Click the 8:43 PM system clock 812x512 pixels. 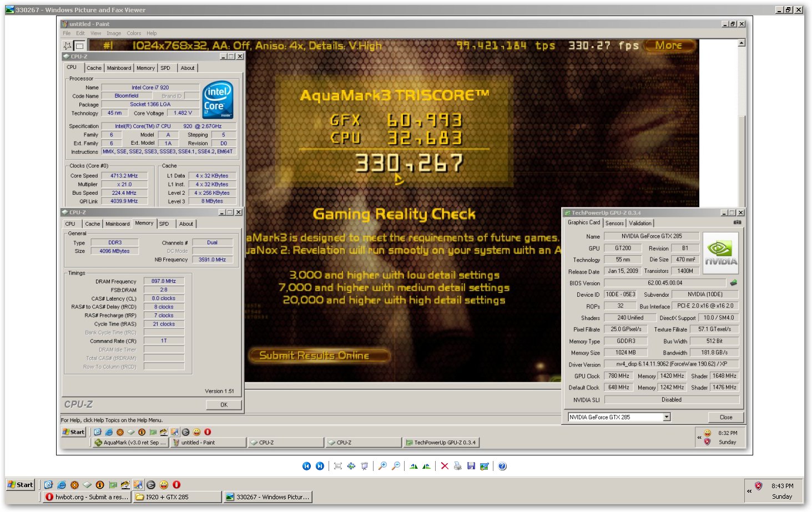click(782, 486)
